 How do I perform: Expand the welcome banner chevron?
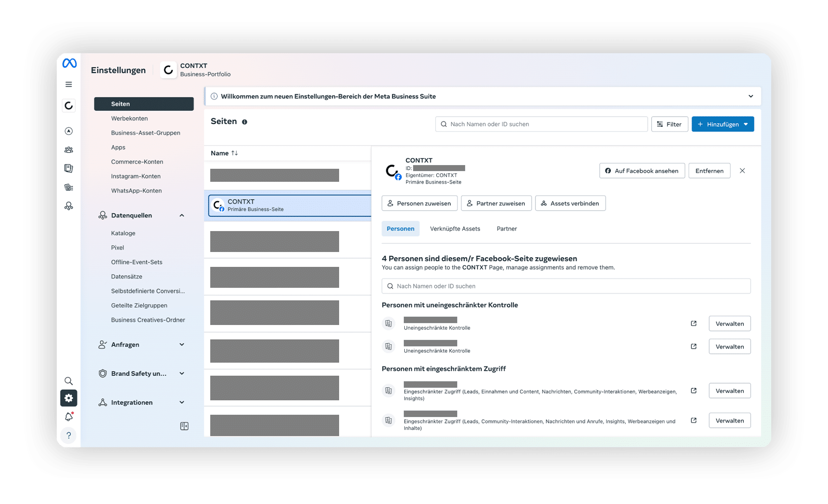click(751, 96)
